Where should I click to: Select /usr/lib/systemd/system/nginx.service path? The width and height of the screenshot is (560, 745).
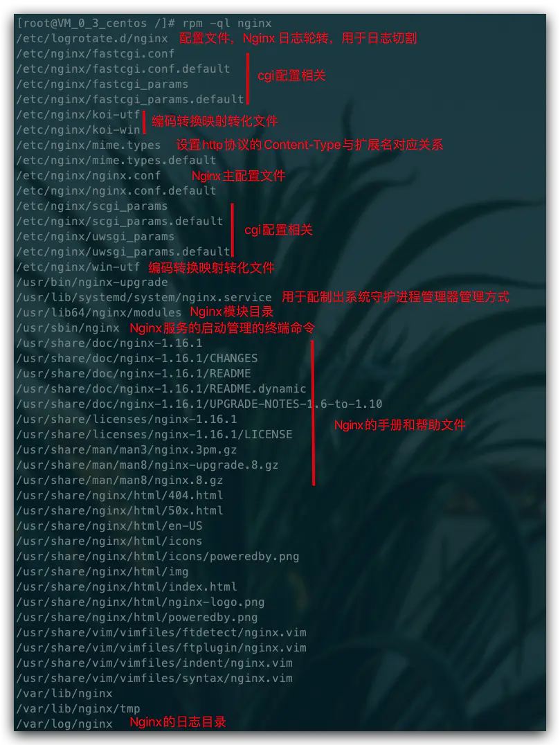144,298
